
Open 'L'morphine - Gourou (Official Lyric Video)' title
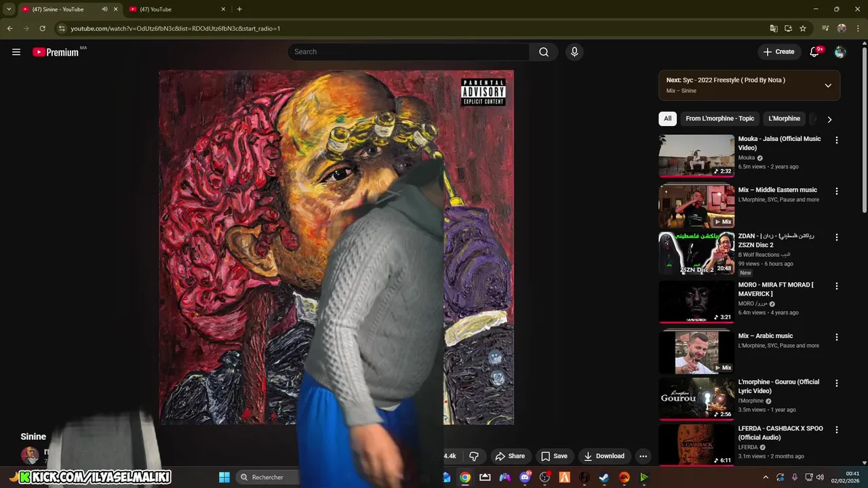tap(778, 386)
